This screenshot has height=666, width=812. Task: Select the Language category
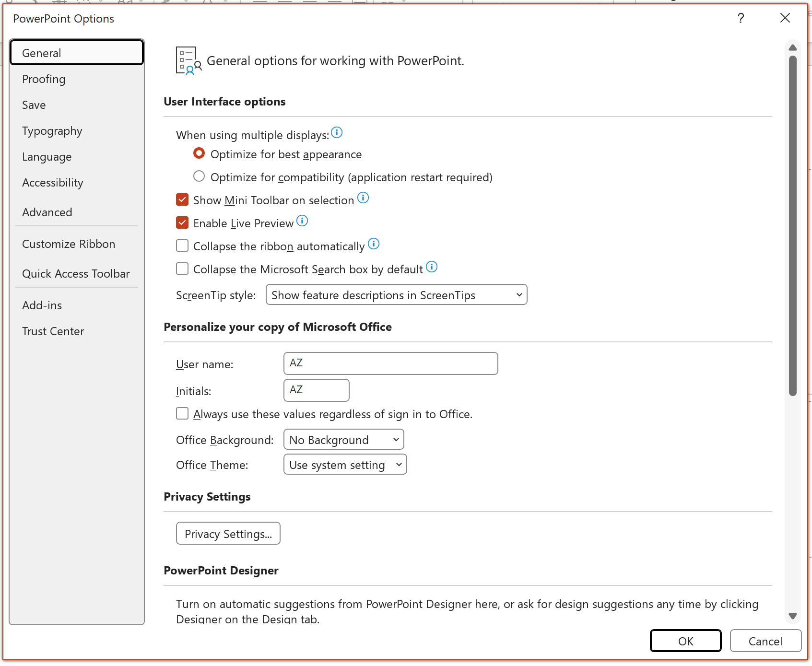pos(77,157)
